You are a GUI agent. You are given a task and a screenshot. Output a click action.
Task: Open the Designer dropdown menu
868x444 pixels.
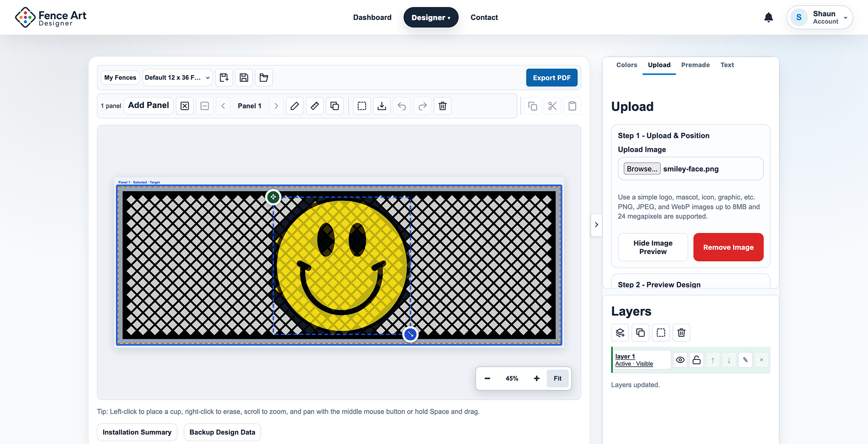tap(431, 17)
